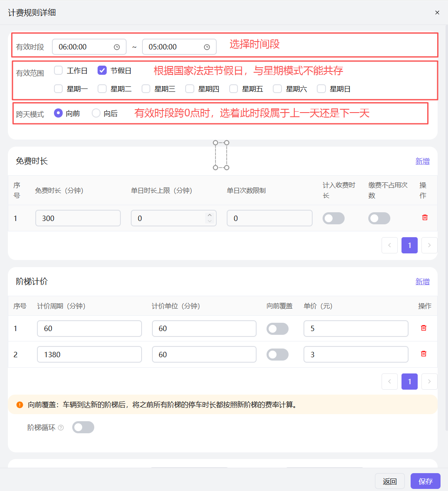Delete the first 阶梯计价 row
448x491 pixels.
click(423, 328)
